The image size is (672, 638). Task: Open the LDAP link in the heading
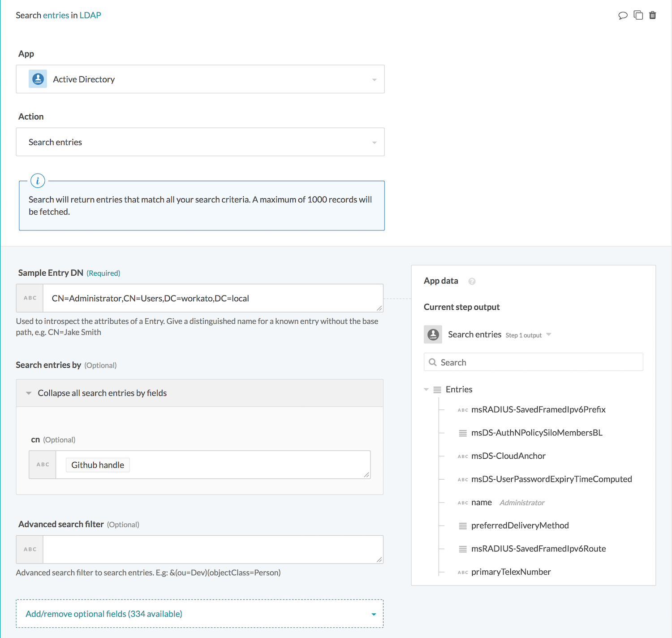(x=90, y=15)
